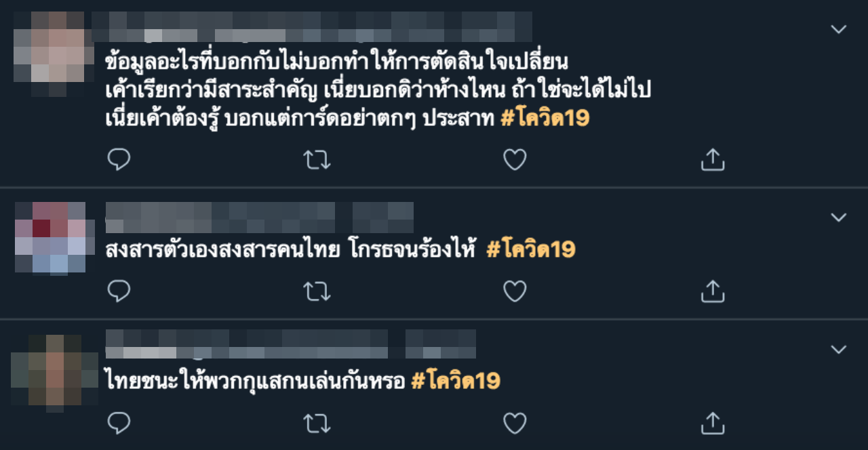The image size is (868, 450).
Task: Open #โควิด19 hashtag in the second tweet
Action: pos(530,250)
